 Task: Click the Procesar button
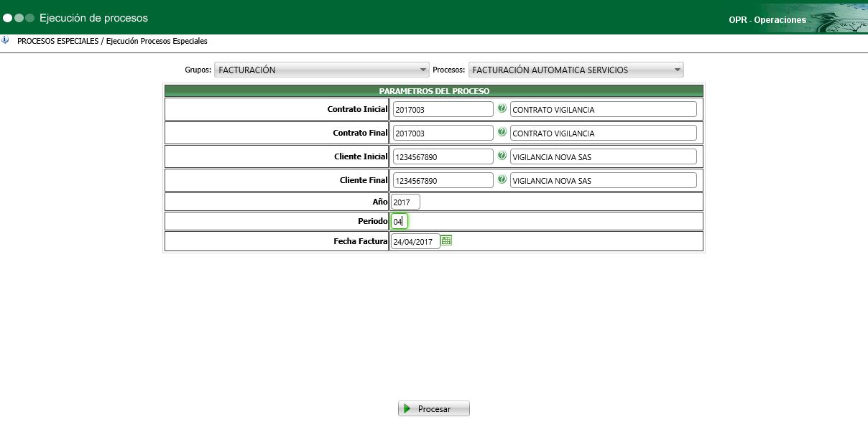pyautogui.click(x=434, y=408)
